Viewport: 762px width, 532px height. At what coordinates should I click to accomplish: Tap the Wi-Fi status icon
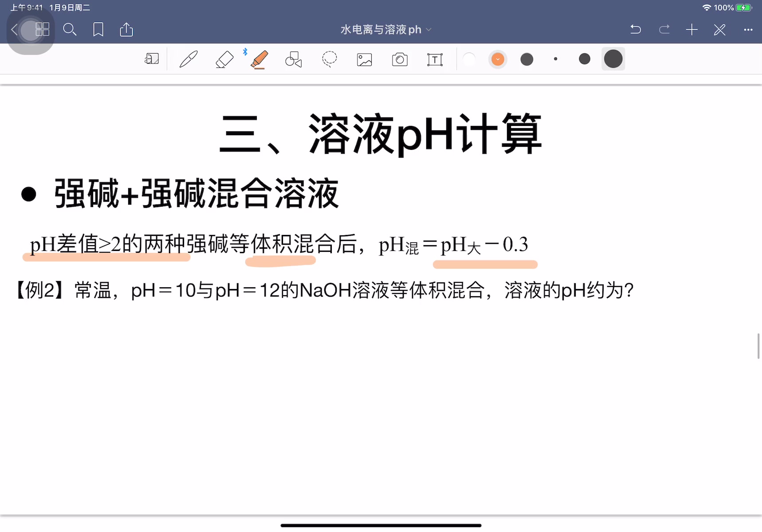coord(707,8)
